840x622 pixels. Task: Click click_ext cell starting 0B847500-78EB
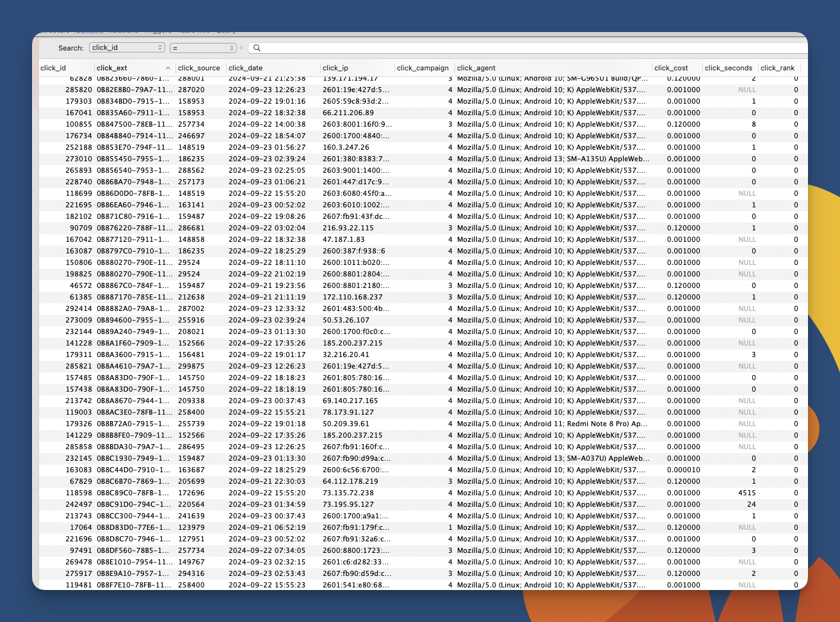pos(134,124)
